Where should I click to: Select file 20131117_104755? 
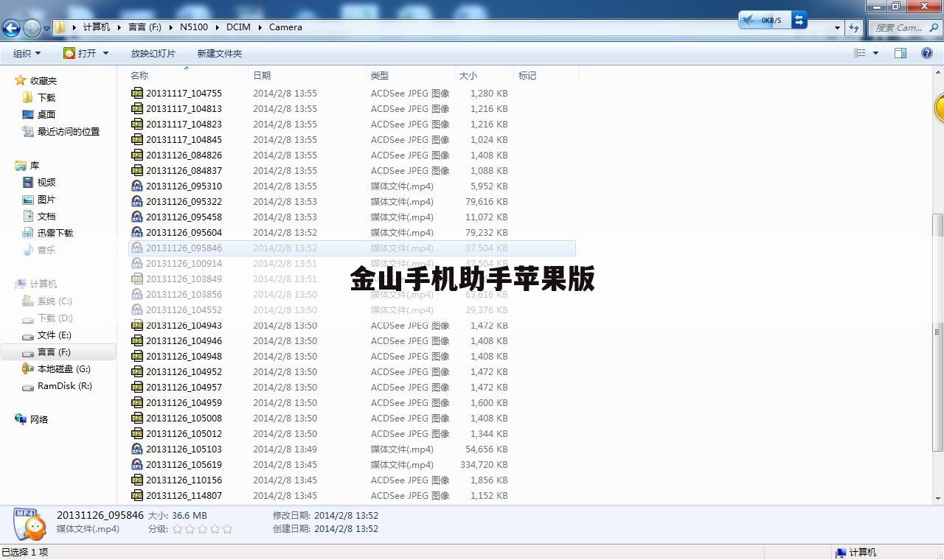(184, 93)
